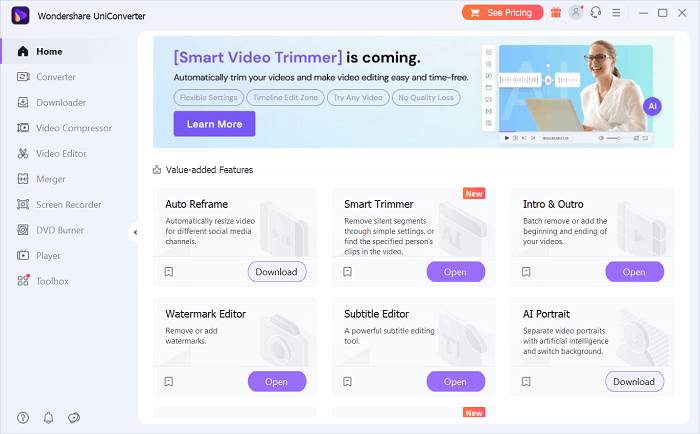Expand the Toolbox section in sidebar
The width and height of the screenshot is (700, 434).
tap(52, 281)
